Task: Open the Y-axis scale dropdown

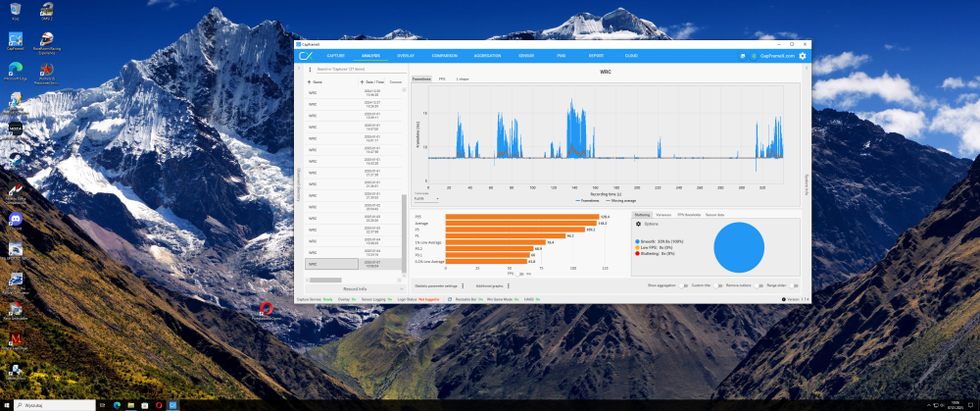Action: click(x=426, y=199)
